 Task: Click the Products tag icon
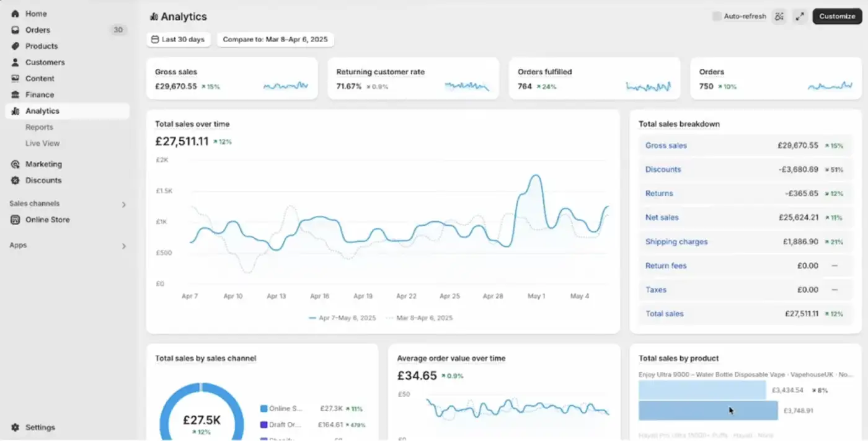click(16, 45)
